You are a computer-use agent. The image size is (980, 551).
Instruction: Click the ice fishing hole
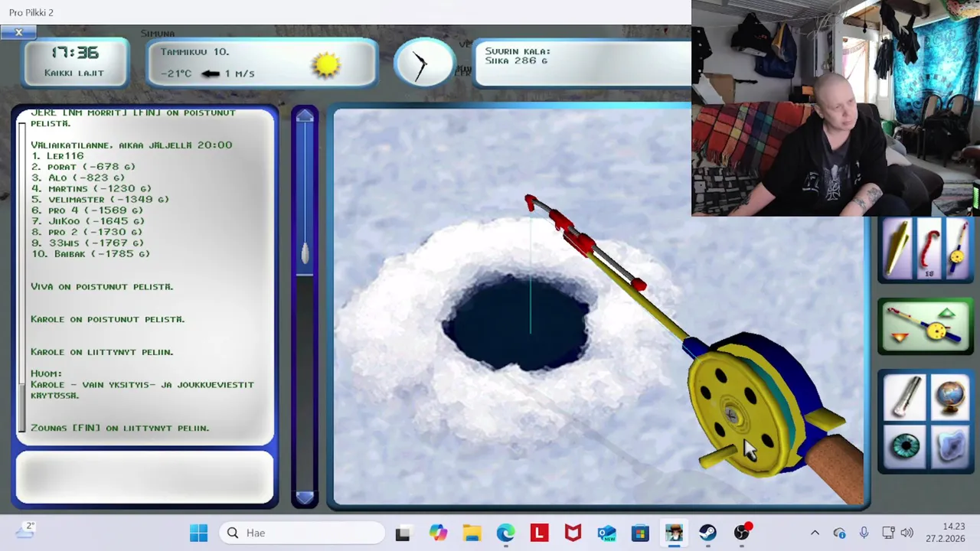[518, 321]
